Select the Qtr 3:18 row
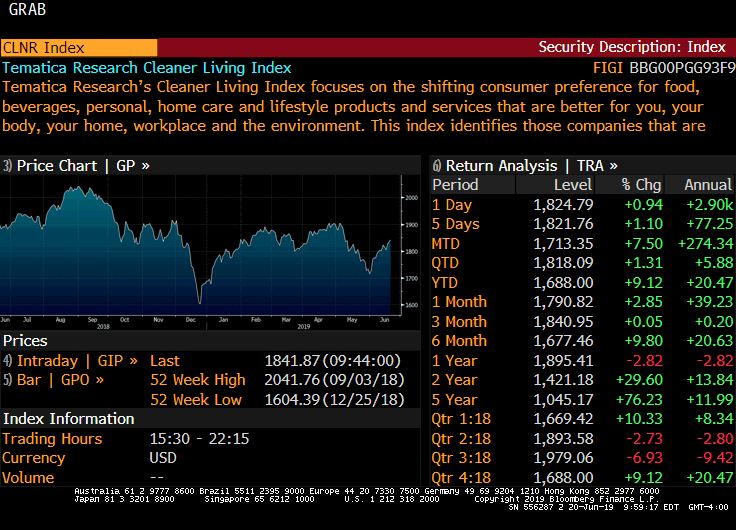The height and width of the screenshot is (530, 736). click(583, 458)
